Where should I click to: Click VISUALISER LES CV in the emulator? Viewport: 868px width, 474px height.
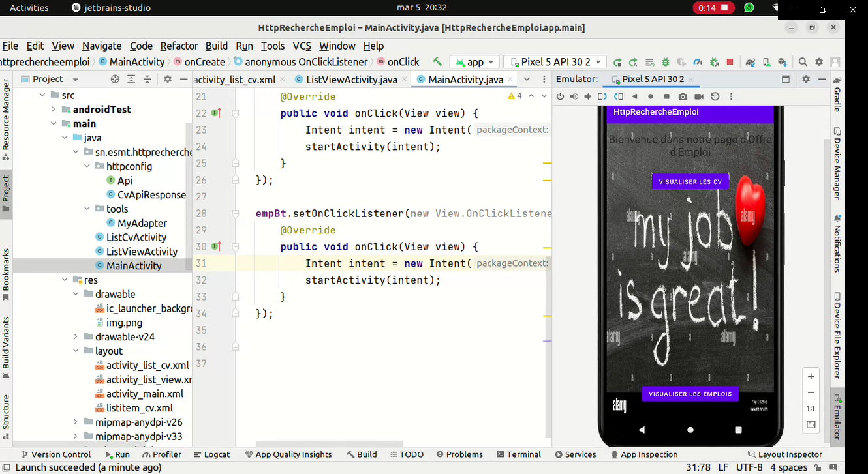pos(690,181)
